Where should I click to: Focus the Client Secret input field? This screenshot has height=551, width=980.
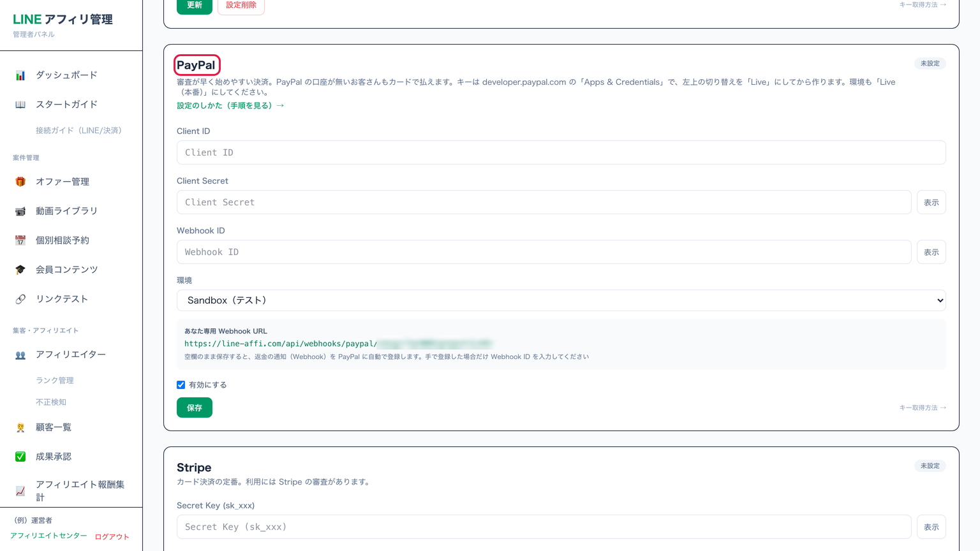[544, 202]
